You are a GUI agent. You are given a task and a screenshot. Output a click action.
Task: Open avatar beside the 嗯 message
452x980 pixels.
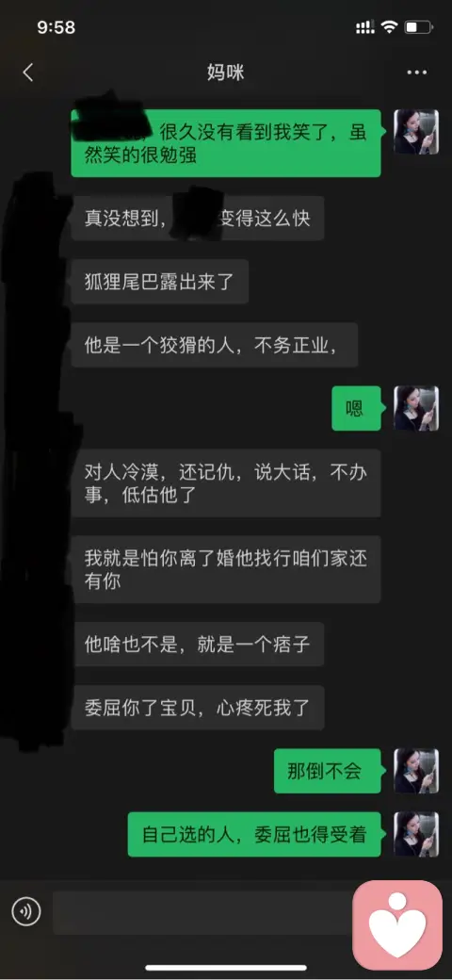416,408
